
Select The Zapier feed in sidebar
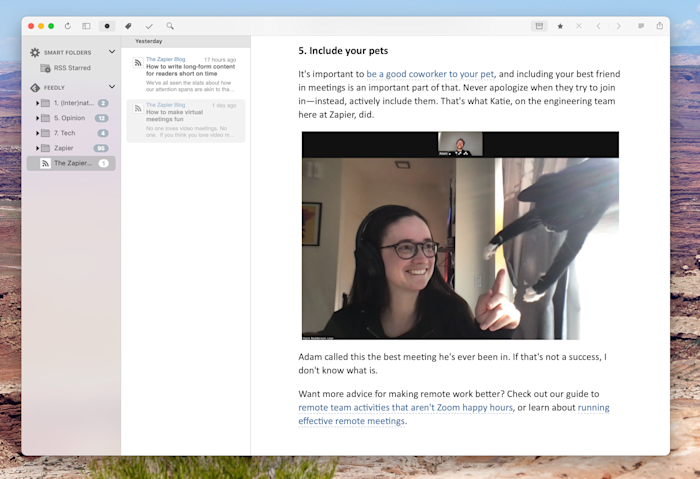tap(71, 163)
